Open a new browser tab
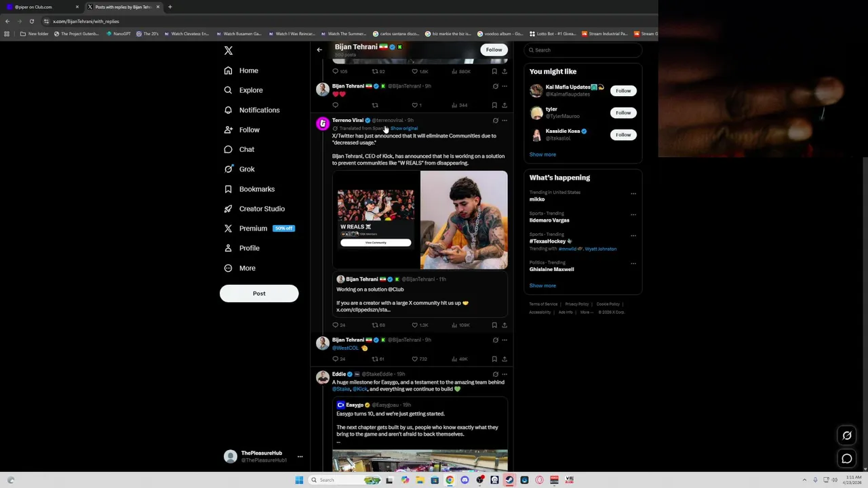This screenshot has height=488, width=868. pyautogui.click(x=170, y=7)
